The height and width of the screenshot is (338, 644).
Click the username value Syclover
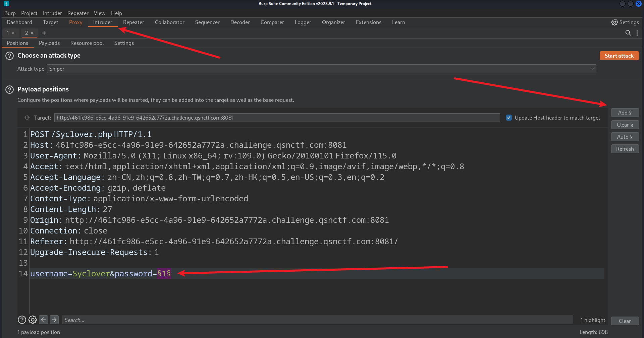tap(91, 274)
